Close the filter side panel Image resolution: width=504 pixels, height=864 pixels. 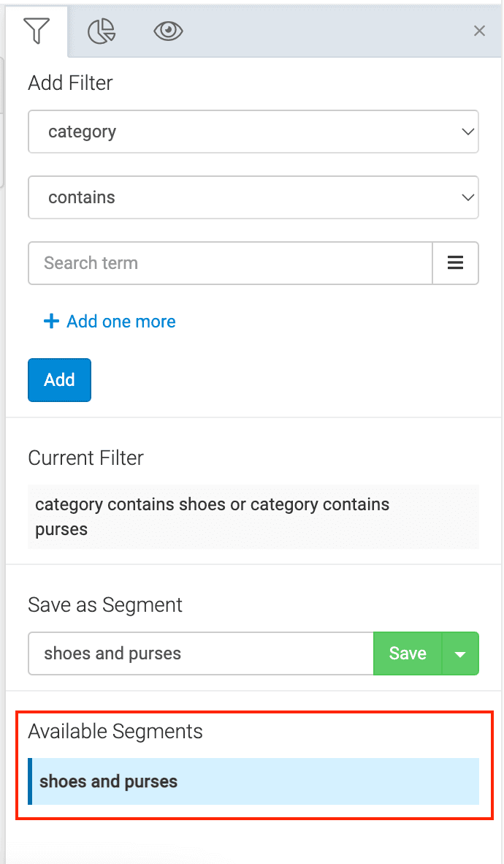(x=479, y=31)
